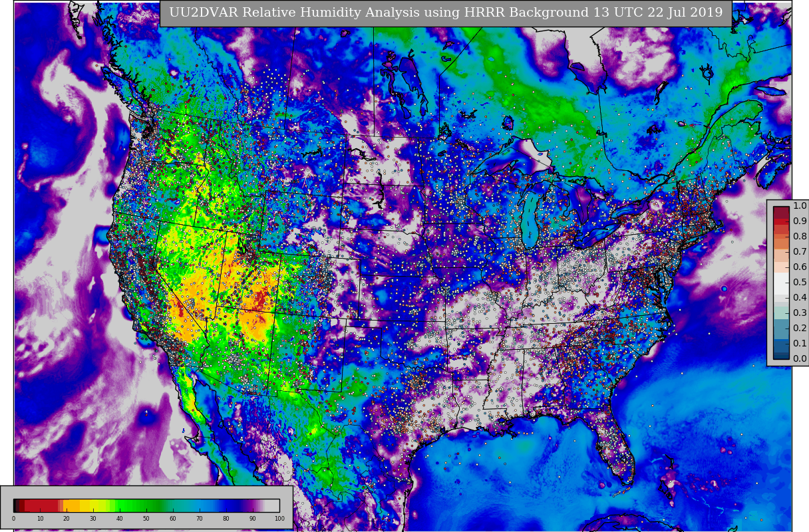The width and height of the screenshot is (809, 532).
Task: Pick the dark red swatch between 0.9 and 1.0
Action: click(781, 213)
